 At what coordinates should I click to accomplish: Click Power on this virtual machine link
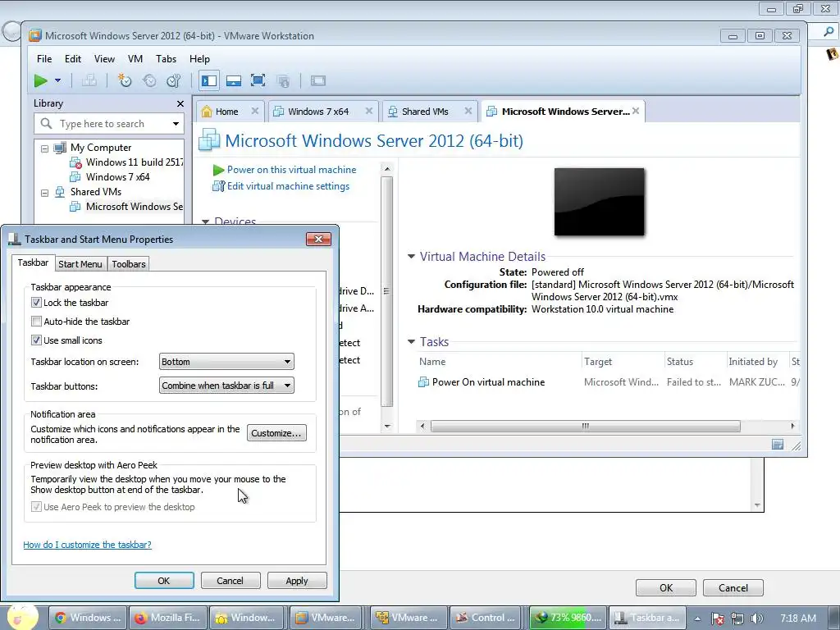(291, 170)
